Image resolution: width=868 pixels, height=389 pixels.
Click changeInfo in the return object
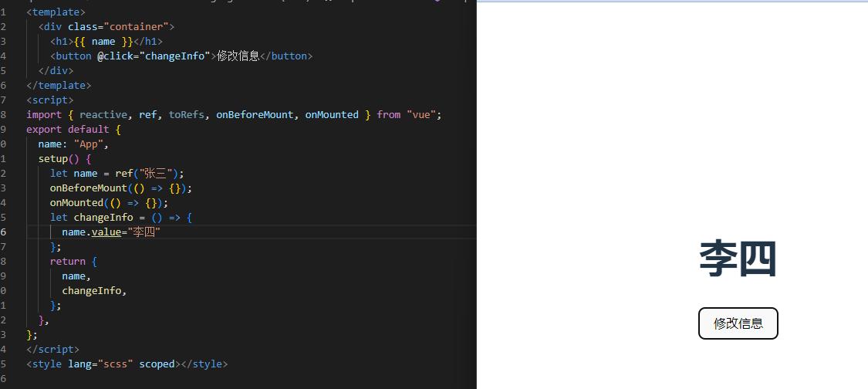click(91, 290)
